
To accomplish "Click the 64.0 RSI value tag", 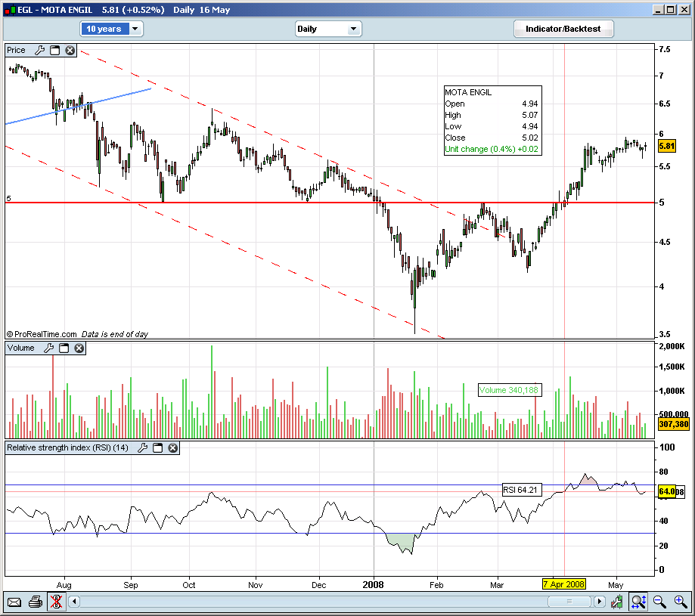I will tap(666, 491).
